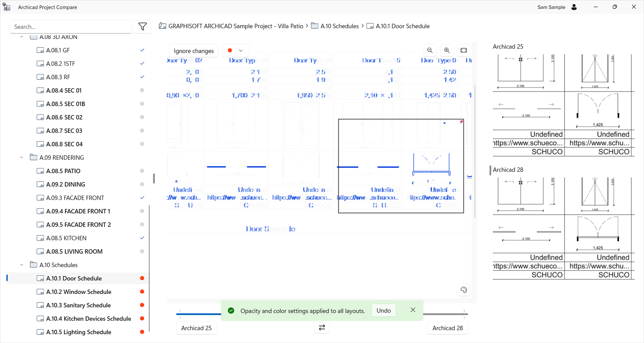The height and width of the screenshot is (343, 644).
Task: Click into the Search field
Action: coord(71,27)
